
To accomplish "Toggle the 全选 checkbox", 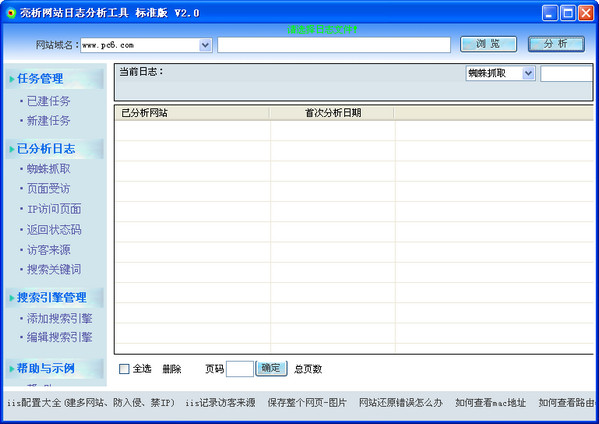I will tap(124, 369).
